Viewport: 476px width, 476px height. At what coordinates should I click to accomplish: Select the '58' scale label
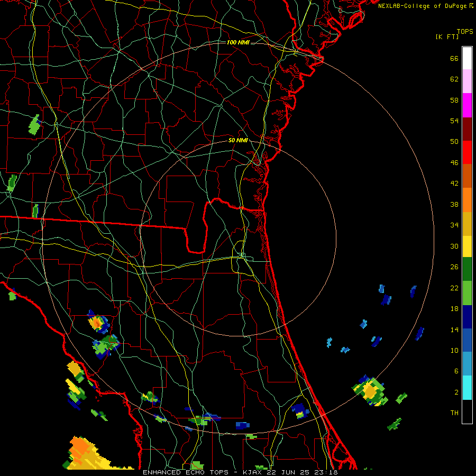click(x=454, y=100)
